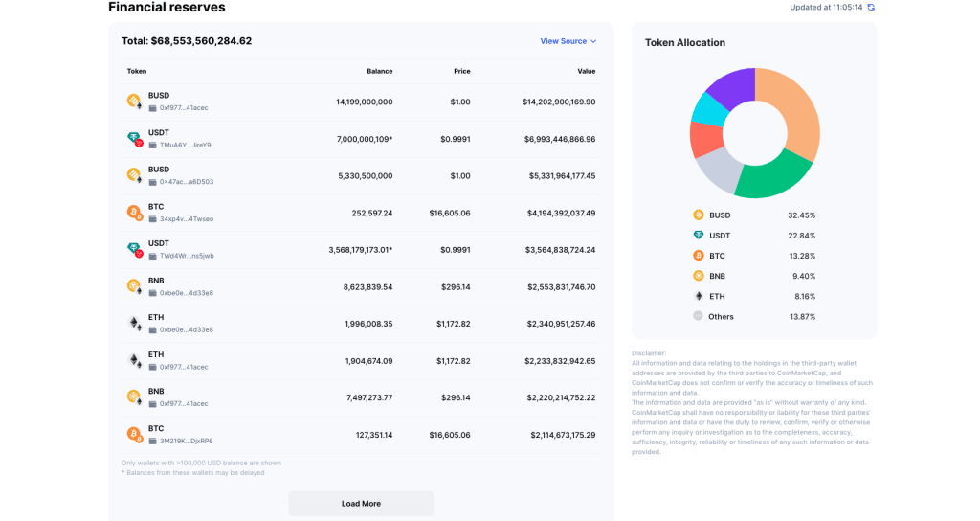The image size is (980, 521).
Task: Open the View Source dropdown
Action: pos(568,41)
